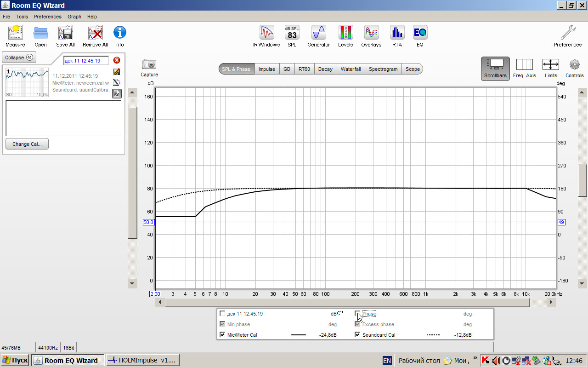This screenshot has width=588, height=368.
Task: Open the SPL meter
Action: pyautogui.click(x=292, y=34)
